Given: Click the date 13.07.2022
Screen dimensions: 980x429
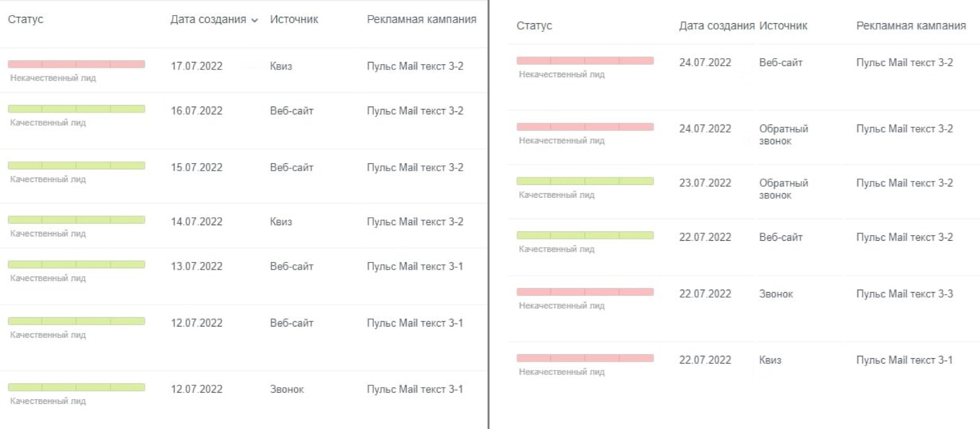Looking at the screenshot, I should tap(196, 266).
